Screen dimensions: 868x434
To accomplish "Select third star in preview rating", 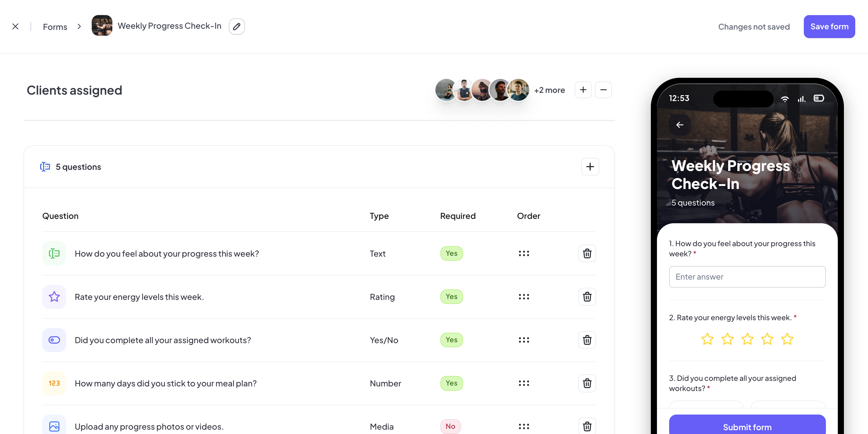I will (x=747, y=339).
